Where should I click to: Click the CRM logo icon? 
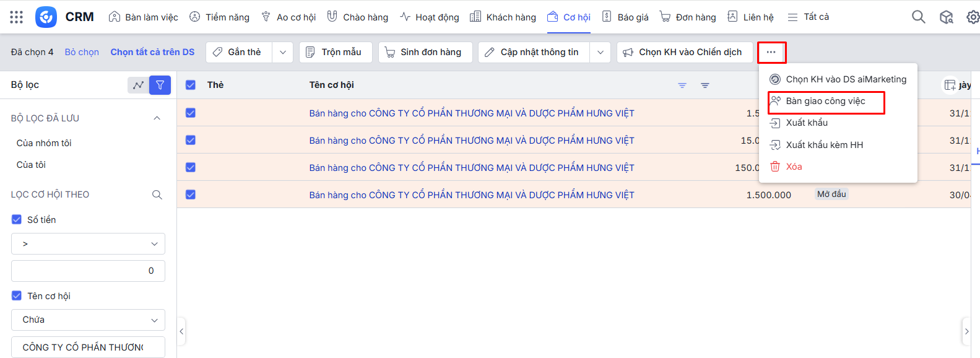tap(46, 17)
